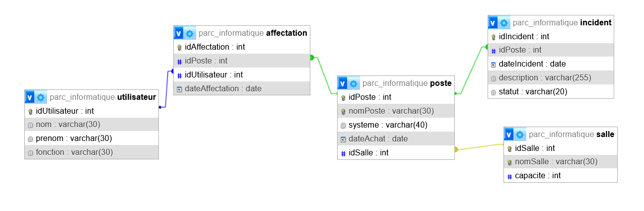Select the yellow relation line to salle

(x=479, y=146)
